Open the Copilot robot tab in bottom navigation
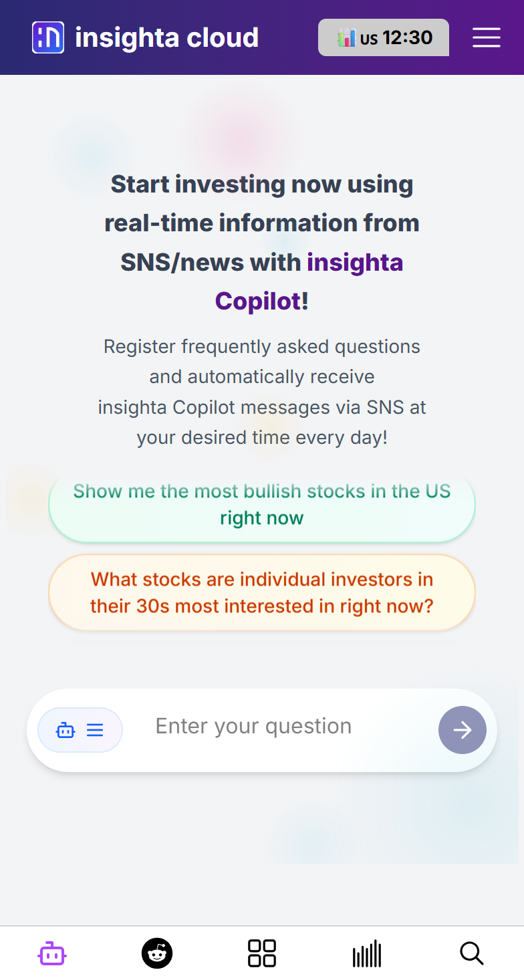This screenshot has width=524, height=980. point(52,953)
